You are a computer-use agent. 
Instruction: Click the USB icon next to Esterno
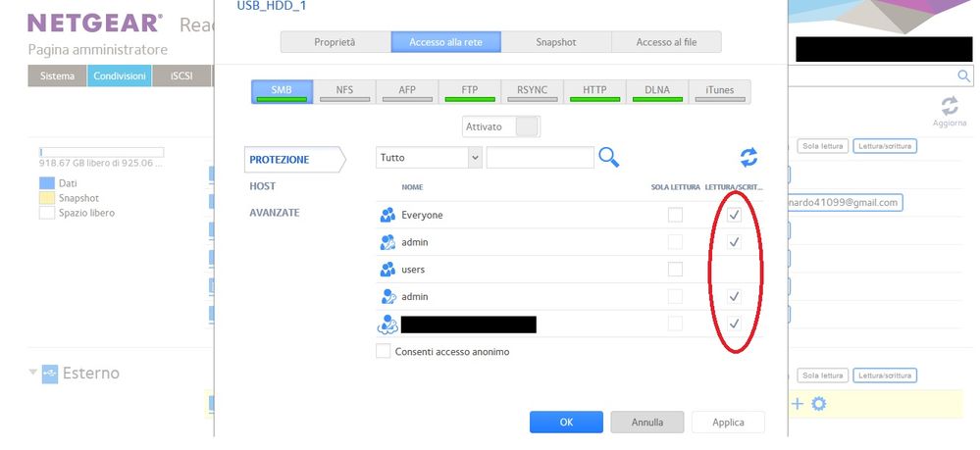point(50,374)
